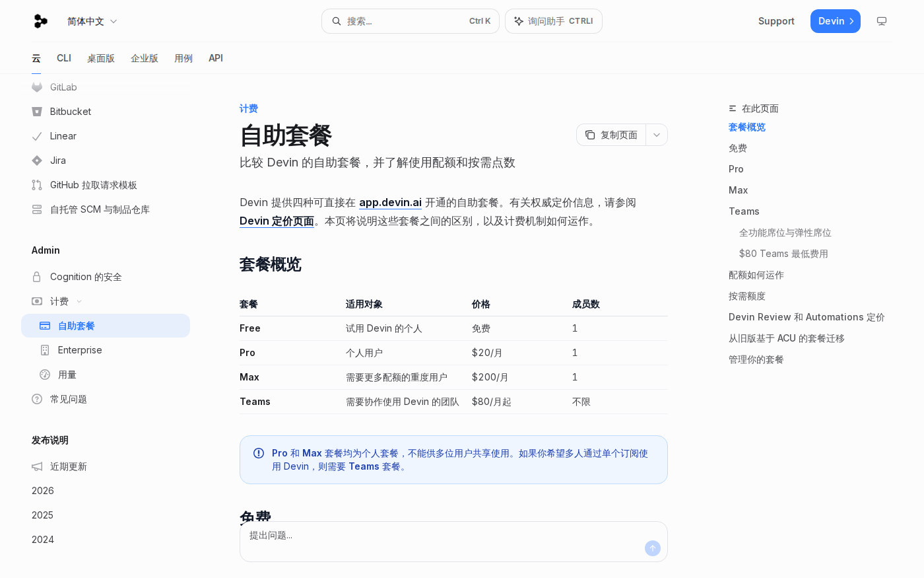Collapse the 计费 section chevron
The height and width of the screenshot is (578, 924).
coord(79,301)
